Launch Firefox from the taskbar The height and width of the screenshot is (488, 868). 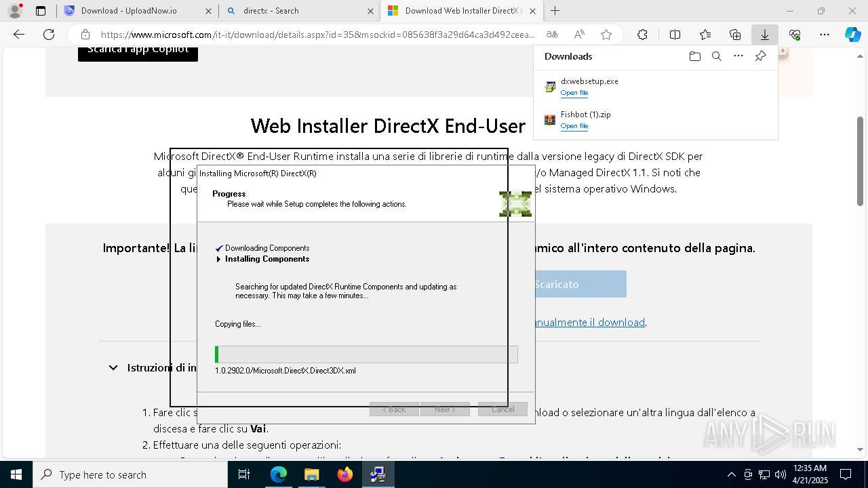[x=345, y=474]
